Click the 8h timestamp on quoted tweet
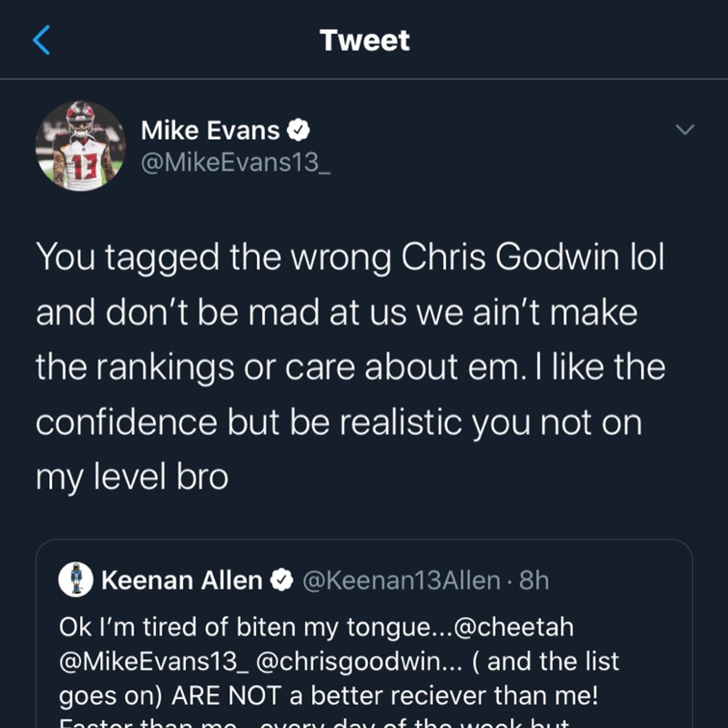 point(534,580)
